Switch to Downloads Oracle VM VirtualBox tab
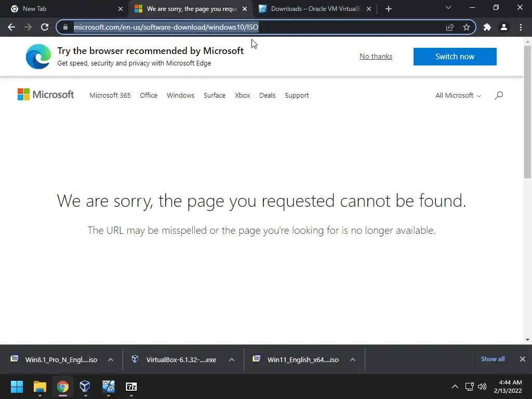The height and width of the screenshot is (399, 532). pos(314,9)
